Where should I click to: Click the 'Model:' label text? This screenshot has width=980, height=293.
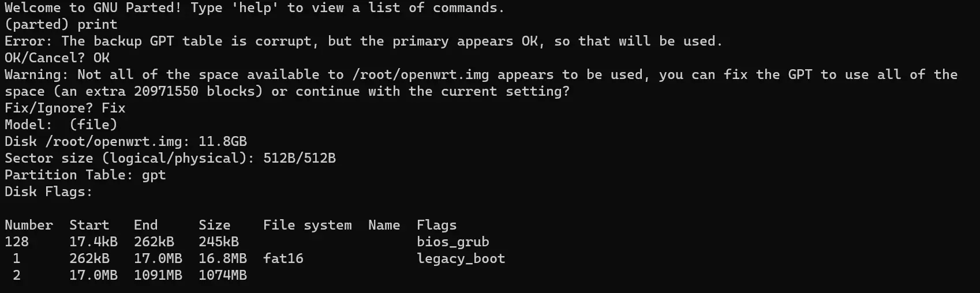coord(29,125)
